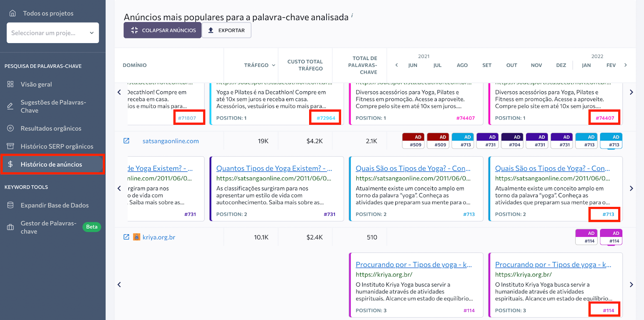644x320 pixels.
Task: Open Gestor de Palavras-chave Beta
Action: [x=48, y=227]
